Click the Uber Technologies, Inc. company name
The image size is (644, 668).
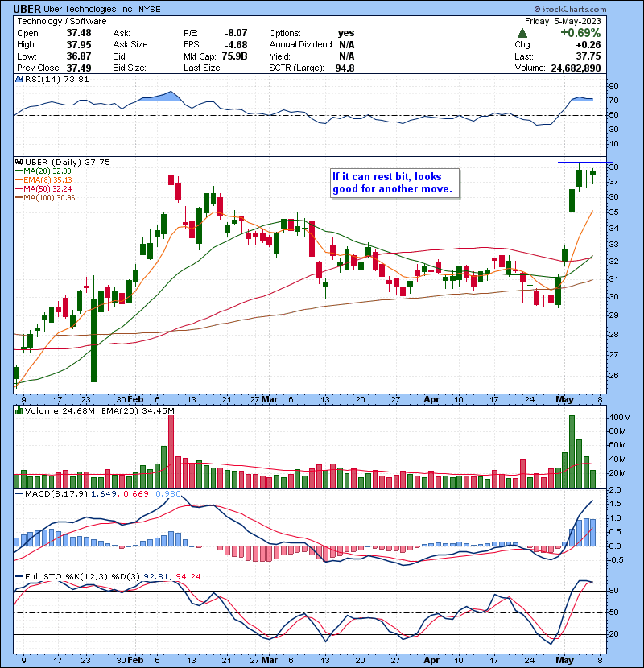pos(89,10)
